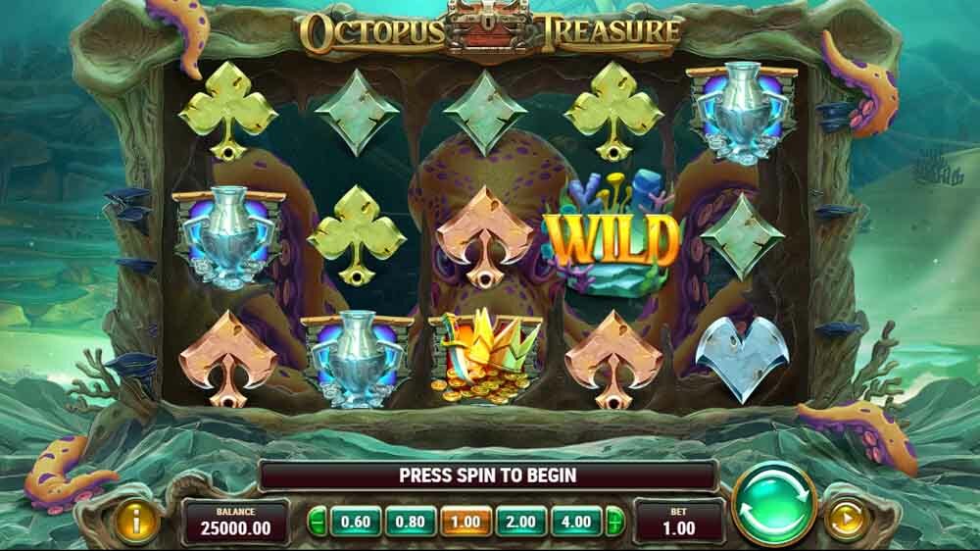This screenshot has height=551, width=980.
Task: Click the Bet amount display
Action: click(x=679, y=522)
